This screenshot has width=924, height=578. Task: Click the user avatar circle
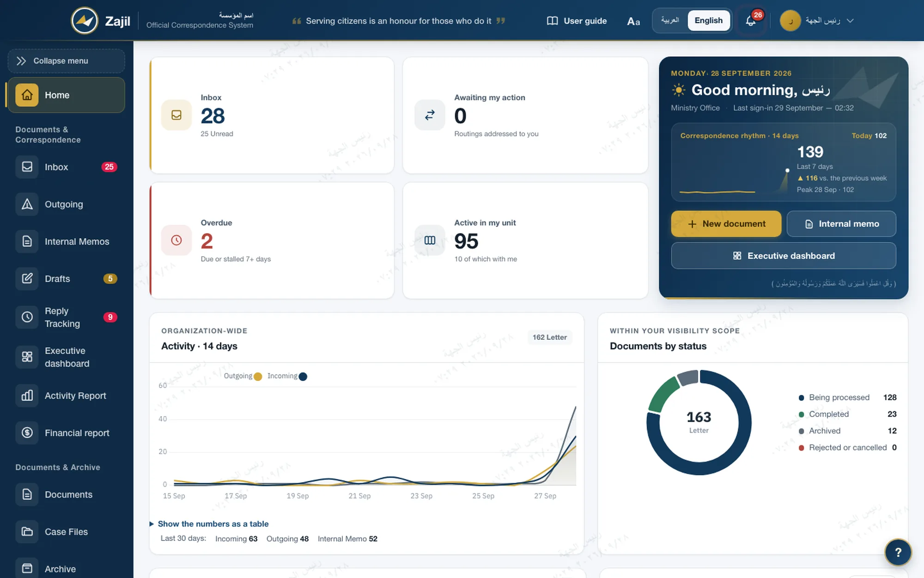pyautogui.click(x=790, y=21)
